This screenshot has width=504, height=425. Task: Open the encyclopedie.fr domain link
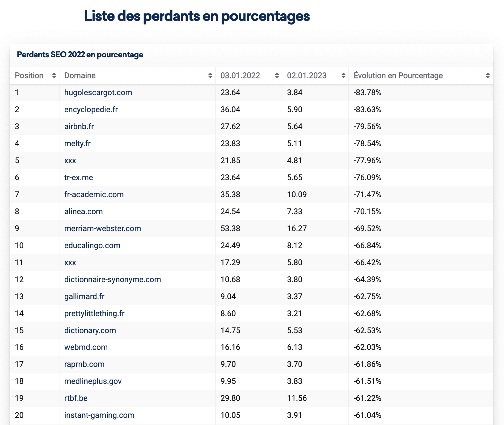pos(91,109)
